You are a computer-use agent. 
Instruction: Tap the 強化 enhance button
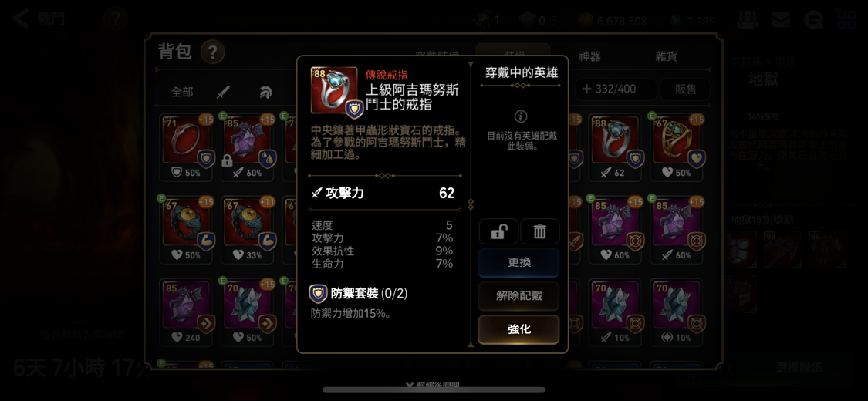[x=518, y=329]
